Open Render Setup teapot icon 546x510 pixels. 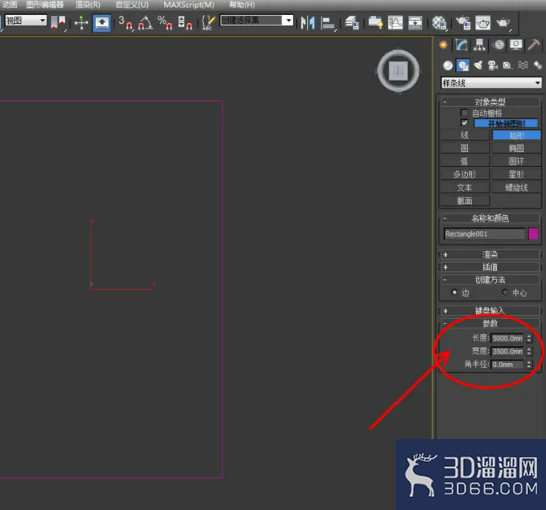click(463, 23)
